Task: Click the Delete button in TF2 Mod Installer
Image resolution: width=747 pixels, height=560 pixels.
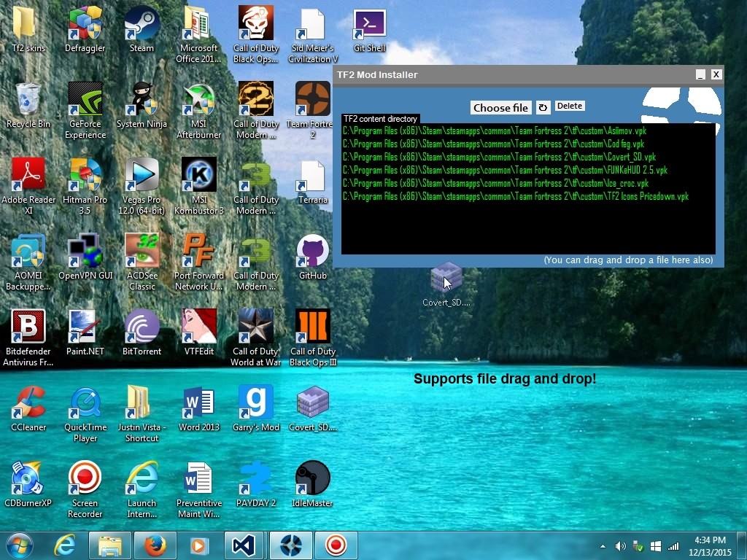Action: coord(570,106)
